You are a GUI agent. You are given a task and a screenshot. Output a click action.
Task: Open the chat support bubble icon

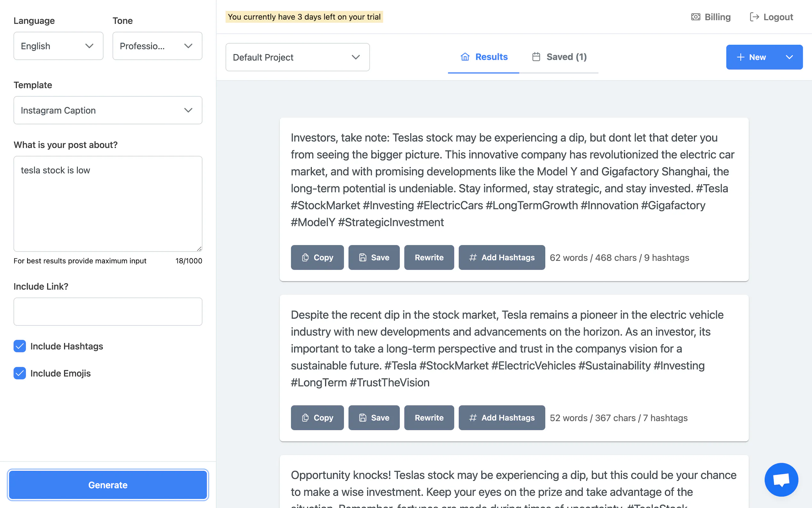(x=781, y=480)
